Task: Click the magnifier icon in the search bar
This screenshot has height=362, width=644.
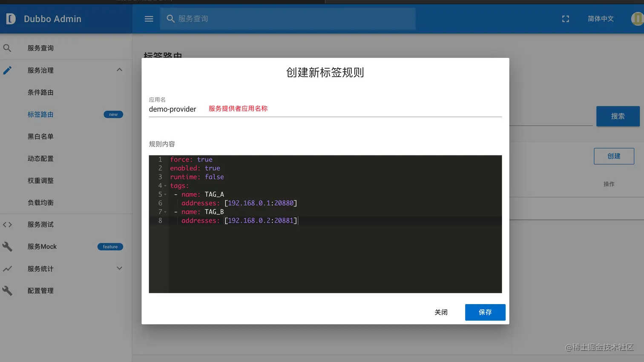Action: 171,19
